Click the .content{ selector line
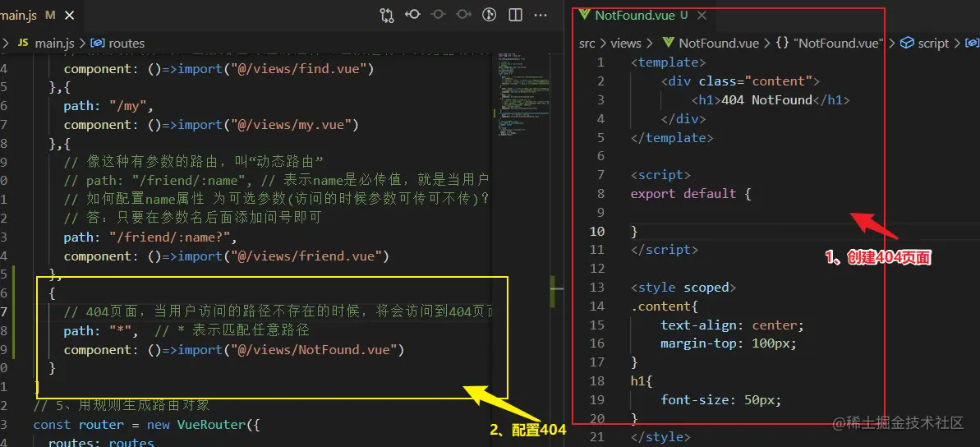This screenshot has height=447, width=980. [665, 306]
